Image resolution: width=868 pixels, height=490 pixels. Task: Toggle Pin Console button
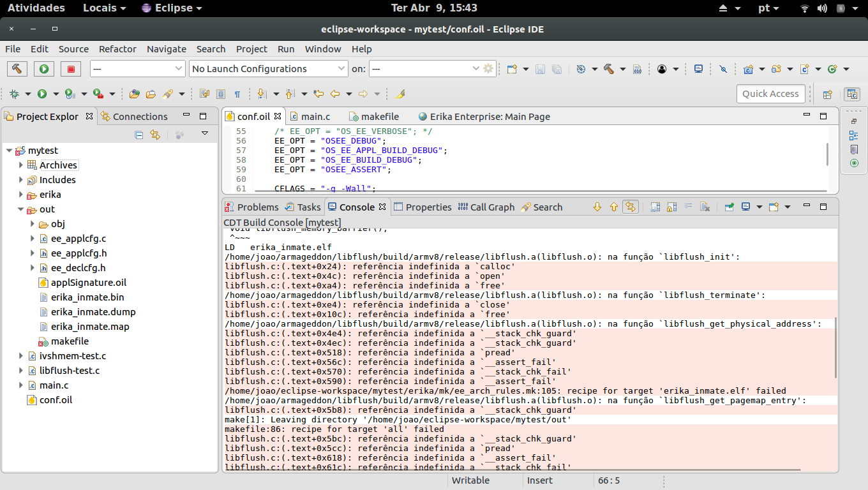click(729, 207)
